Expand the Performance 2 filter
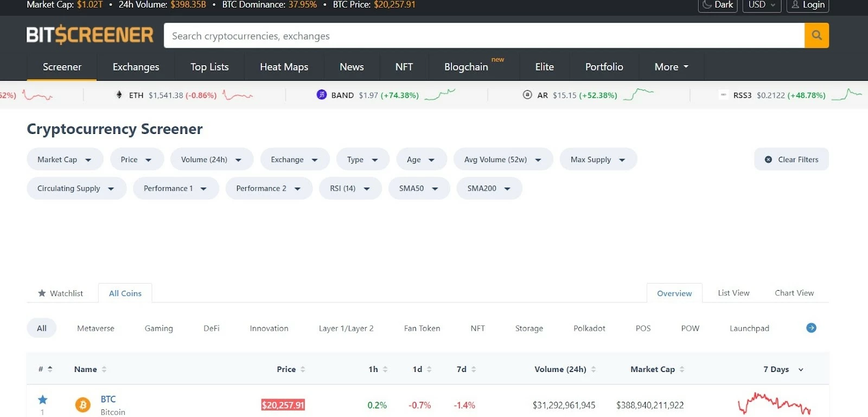 269,188
